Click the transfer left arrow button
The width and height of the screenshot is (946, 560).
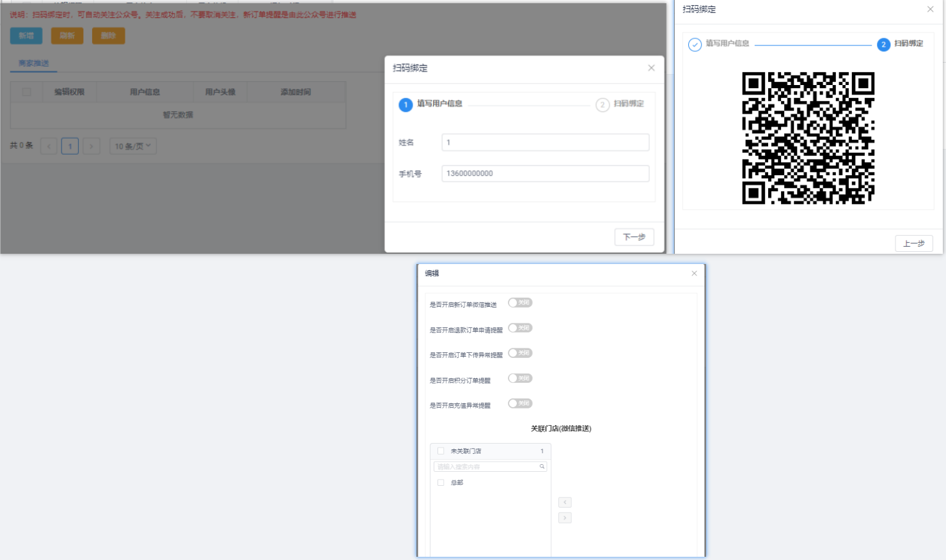point(565,502)
